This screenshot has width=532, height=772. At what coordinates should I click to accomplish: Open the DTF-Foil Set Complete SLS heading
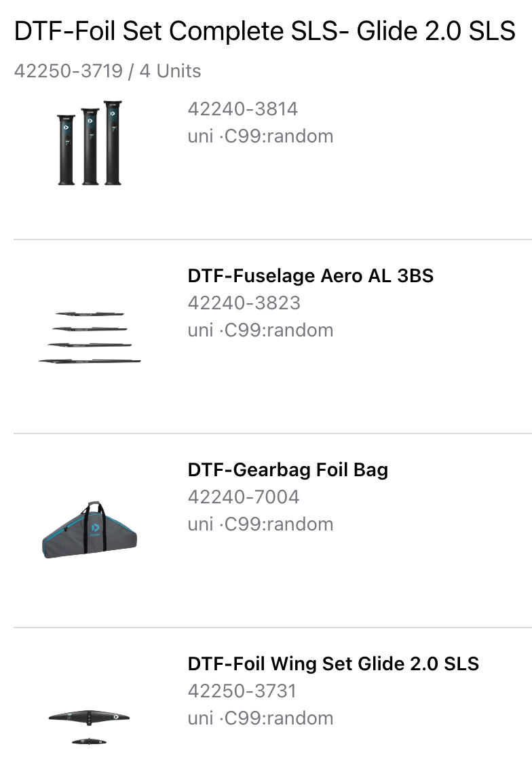pyautogui.click(x=265, y=31)
